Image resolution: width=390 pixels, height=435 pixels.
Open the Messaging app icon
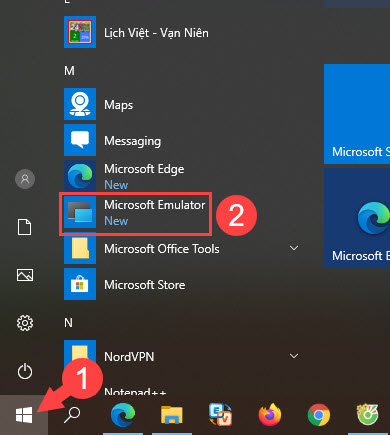[x=80, y=140]
